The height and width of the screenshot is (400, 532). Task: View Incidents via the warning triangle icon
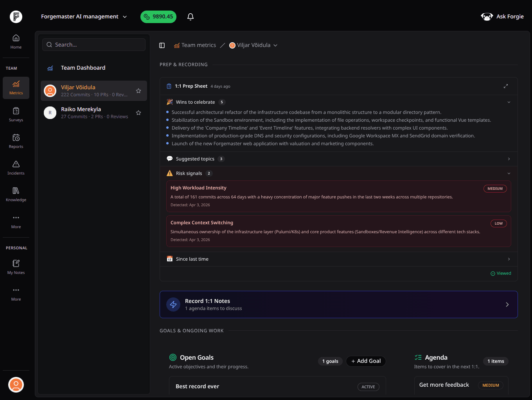(x=16, y=167)
